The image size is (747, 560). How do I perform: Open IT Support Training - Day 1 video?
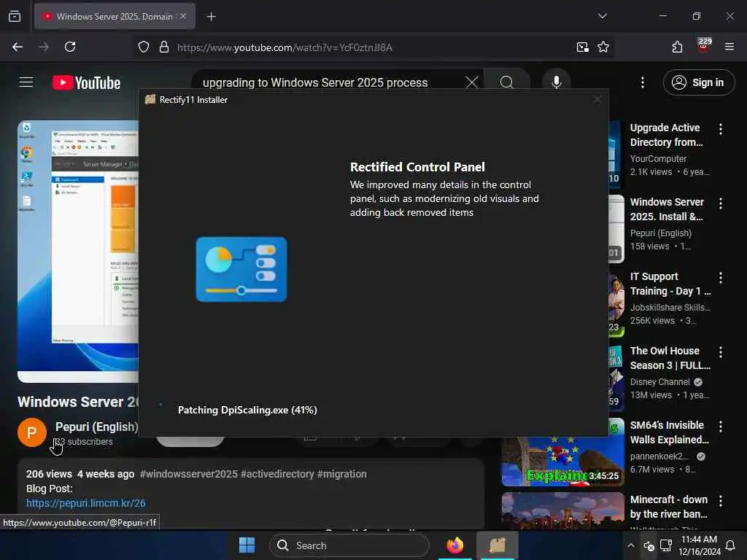[x=670, y=284]
